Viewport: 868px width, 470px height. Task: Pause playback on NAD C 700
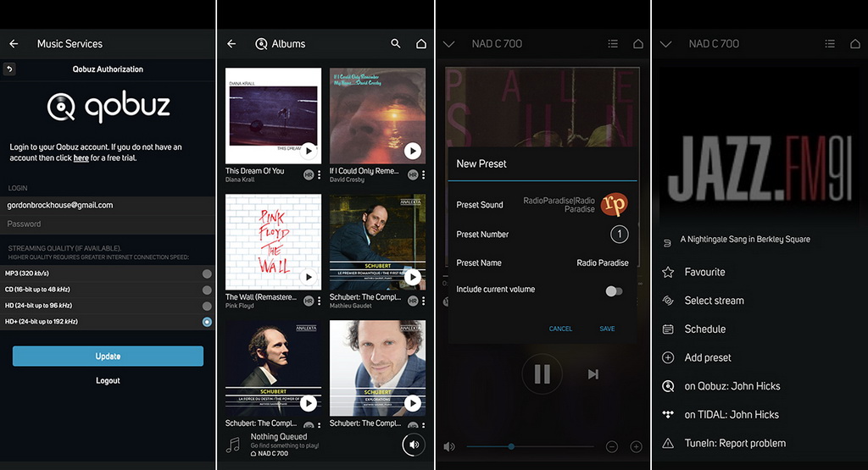point(542,374)
